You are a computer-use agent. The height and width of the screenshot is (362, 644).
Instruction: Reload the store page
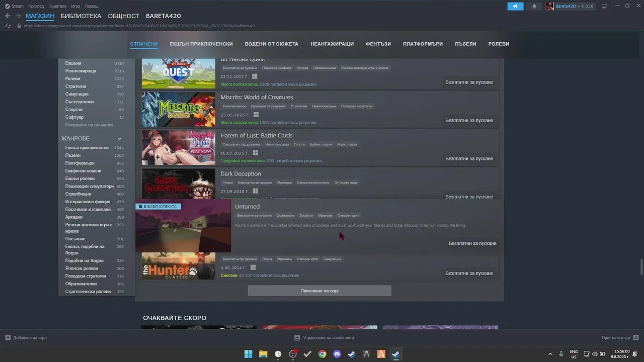[x=8, y=26]
